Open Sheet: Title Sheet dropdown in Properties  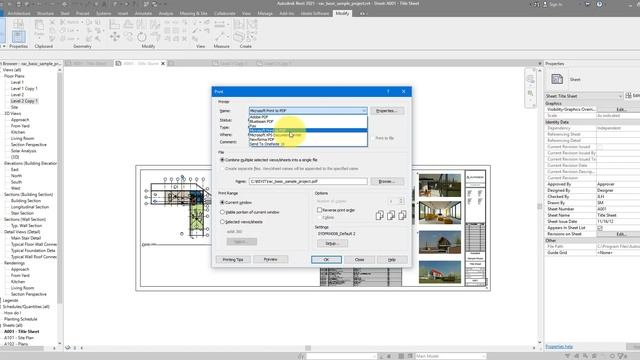[584, 96]
